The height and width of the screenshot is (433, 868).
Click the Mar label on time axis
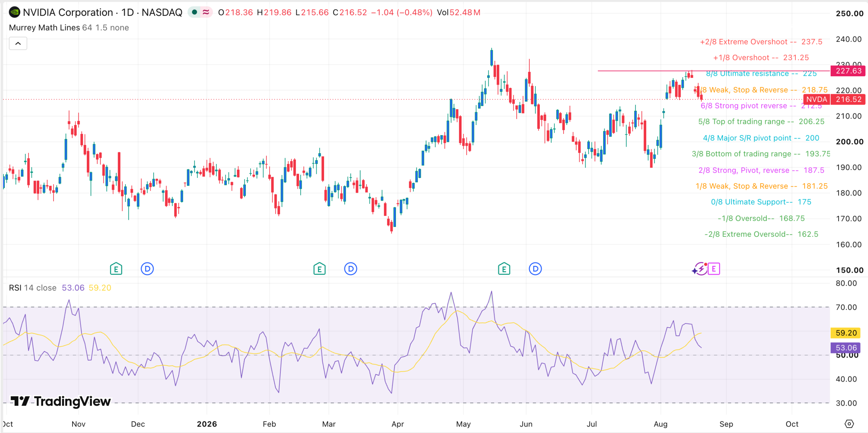[329, 424]
